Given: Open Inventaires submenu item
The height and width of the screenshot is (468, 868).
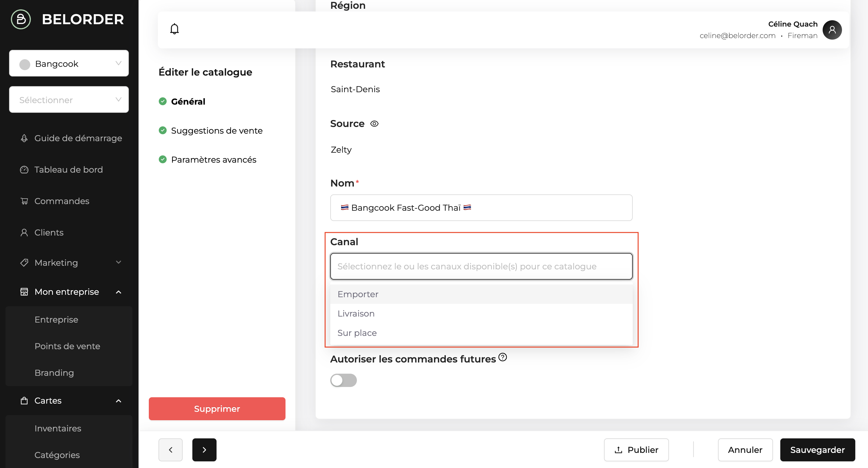Looking at the screenshot, I should 58,428.
